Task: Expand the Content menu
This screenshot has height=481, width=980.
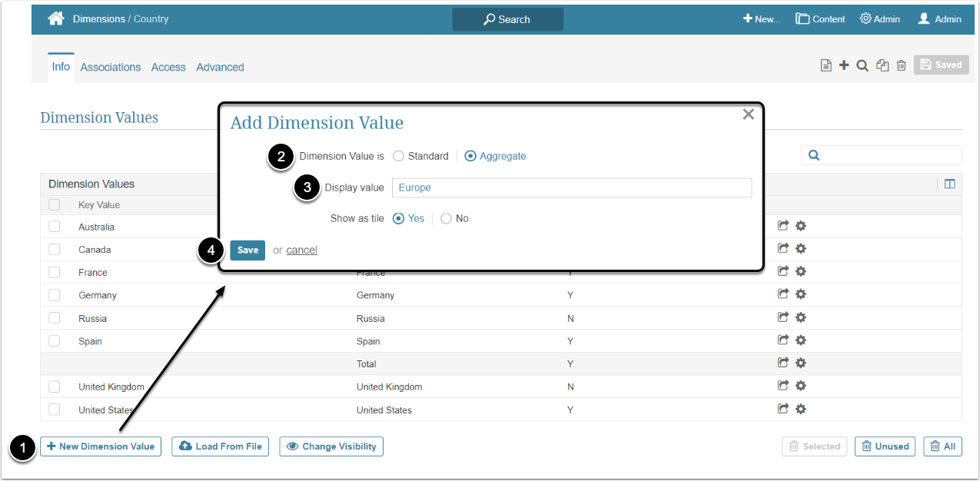Action: click(820, 19)
